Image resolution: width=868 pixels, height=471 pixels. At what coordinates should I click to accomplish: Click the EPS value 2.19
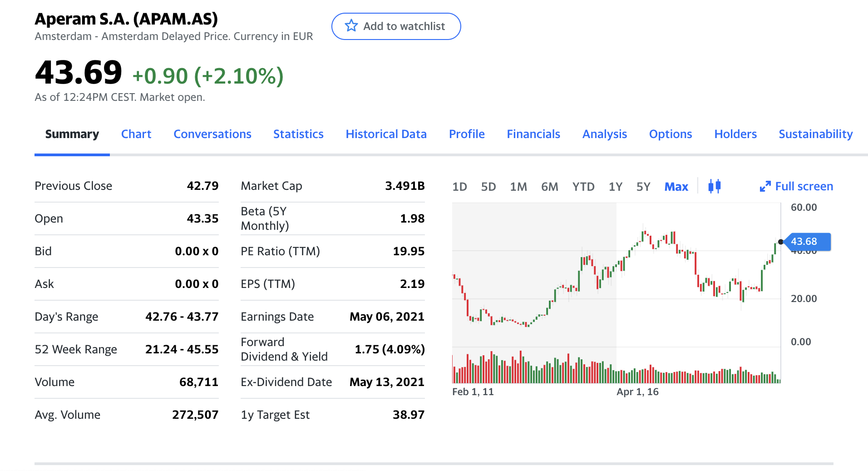pos(412,284)
